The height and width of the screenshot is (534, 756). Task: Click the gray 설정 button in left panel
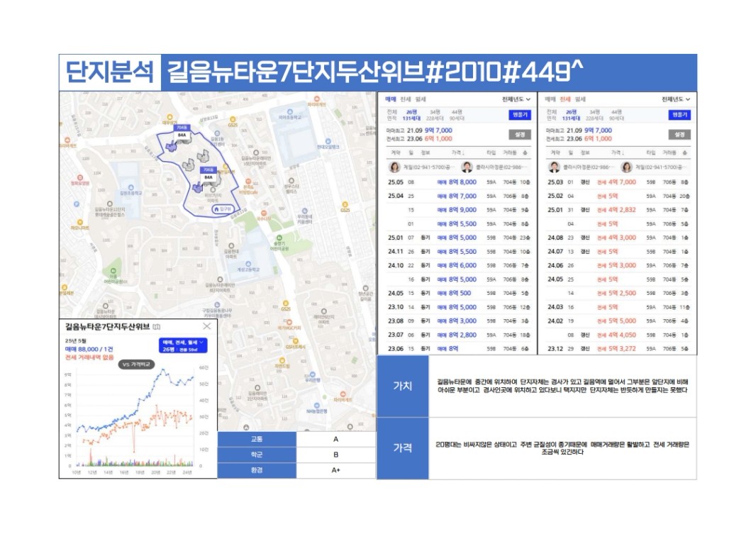pyautogui.click(x=520, y=135)
